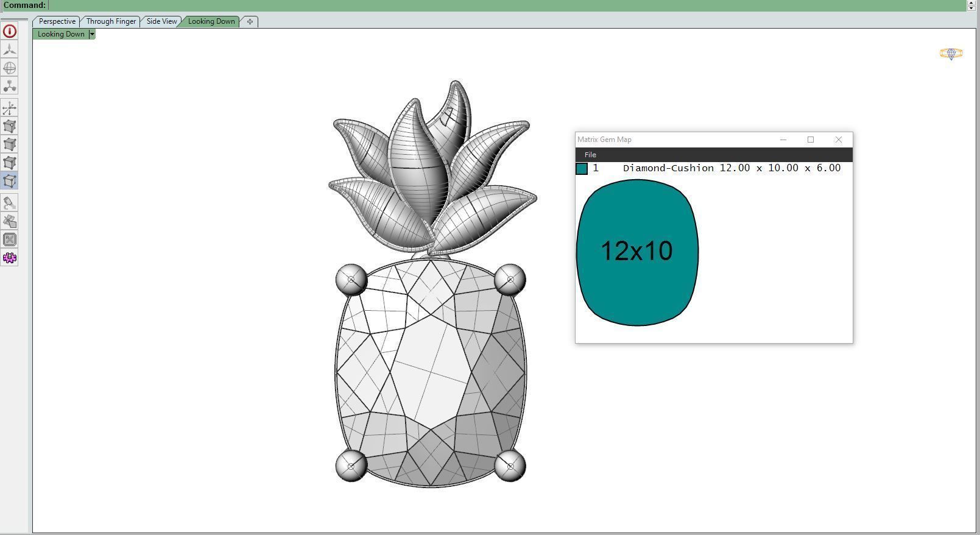This screenshot has height=535, width=980.
Task: Click the axes gumball icon
Action: click(10, 108)
